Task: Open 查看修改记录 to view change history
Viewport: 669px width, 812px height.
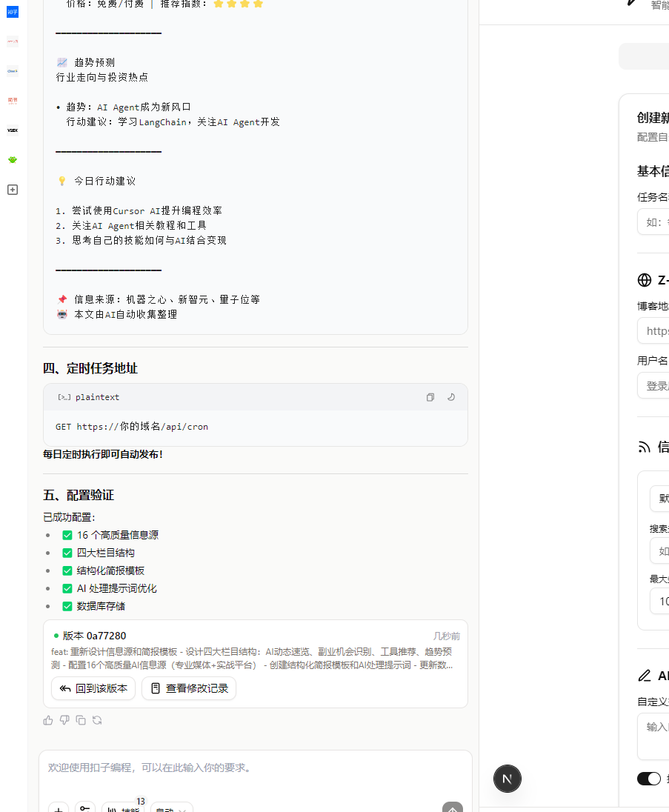Action: click(x=189, y=688)
